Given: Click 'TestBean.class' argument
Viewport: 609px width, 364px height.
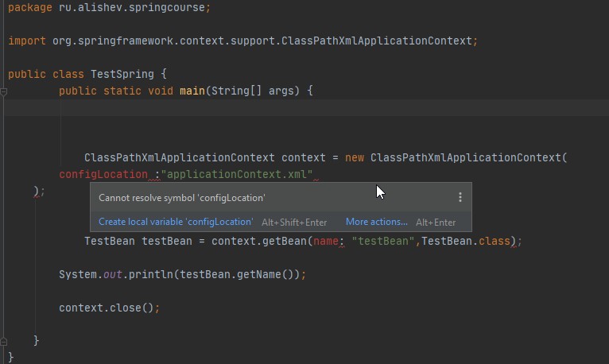Looking at the screenshot, I should (466, 241).
